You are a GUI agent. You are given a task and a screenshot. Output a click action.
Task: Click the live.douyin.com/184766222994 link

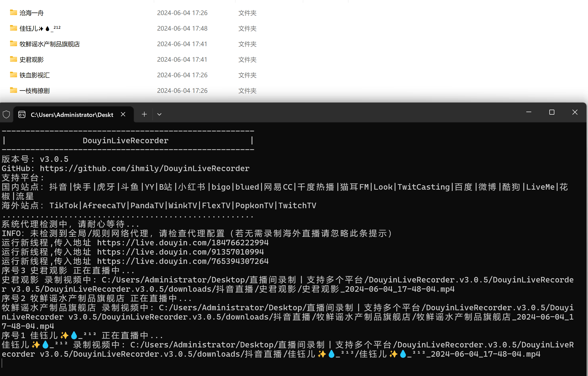pos(183,243)
